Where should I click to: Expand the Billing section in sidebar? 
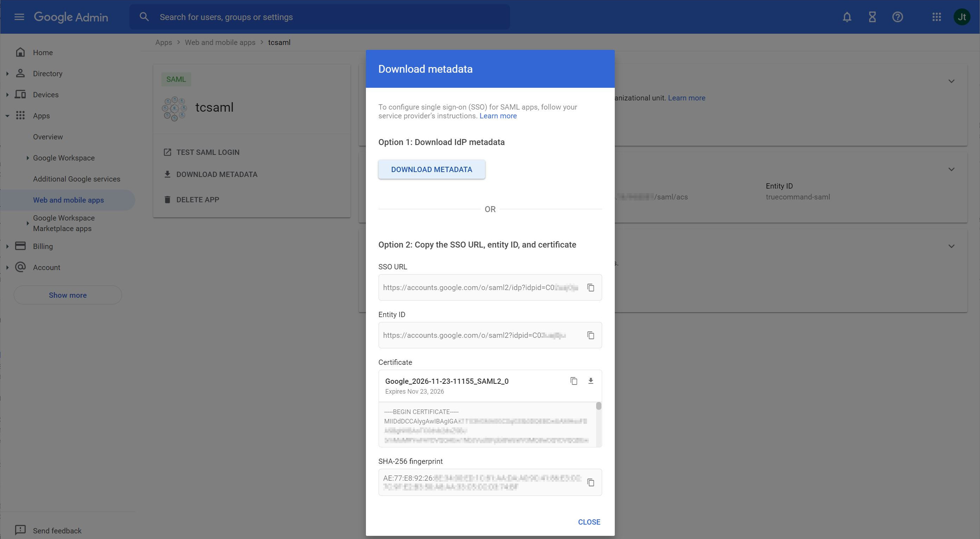click(7, 246)
